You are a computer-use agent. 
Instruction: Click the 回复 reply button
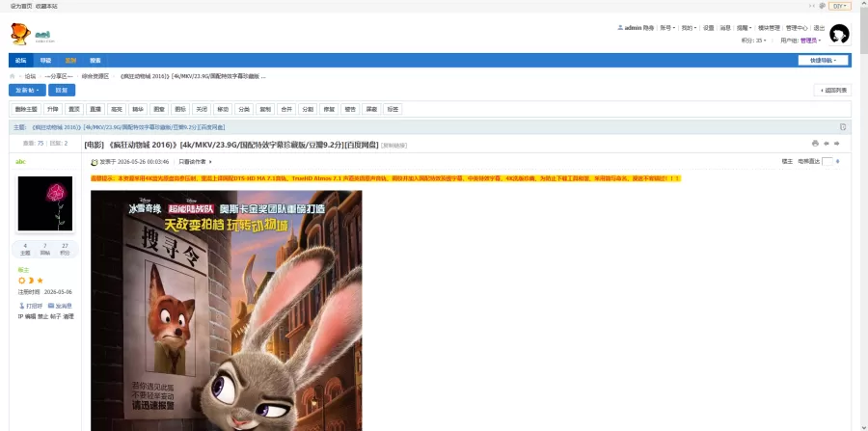[62, 91]
